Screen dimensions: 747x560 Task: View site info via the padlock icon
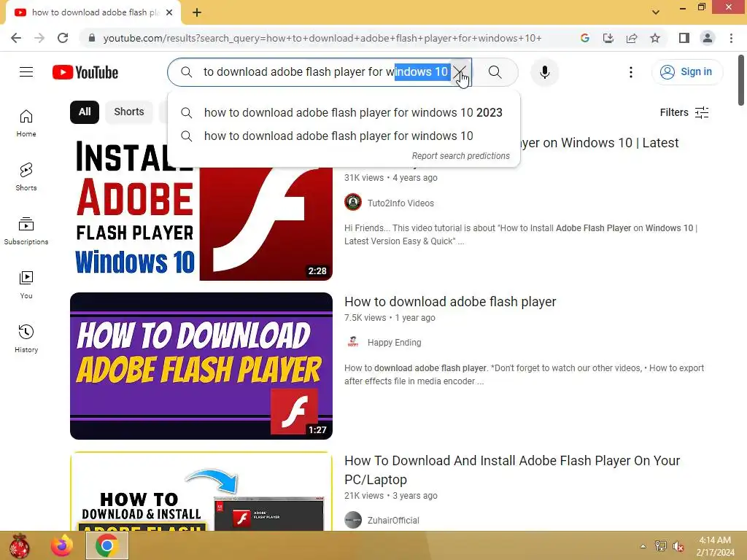pyautogui.click(x=92, y=38)
